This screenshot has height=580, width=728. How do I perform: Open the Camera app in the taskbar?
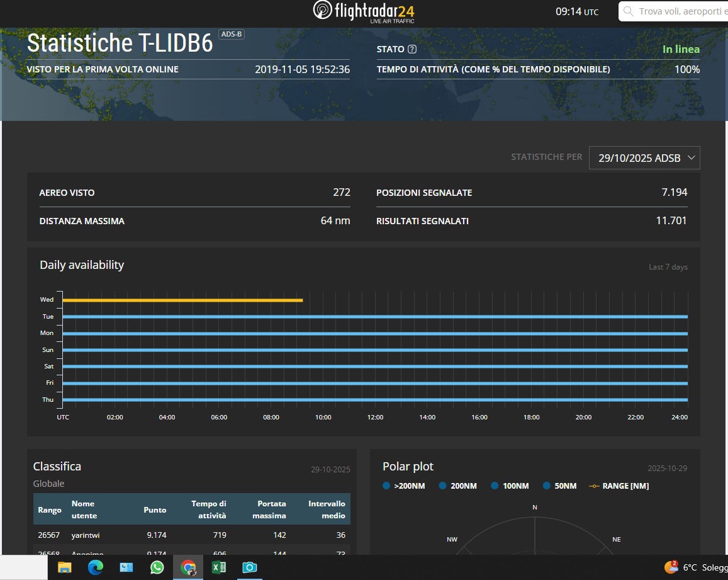(250, 567)
